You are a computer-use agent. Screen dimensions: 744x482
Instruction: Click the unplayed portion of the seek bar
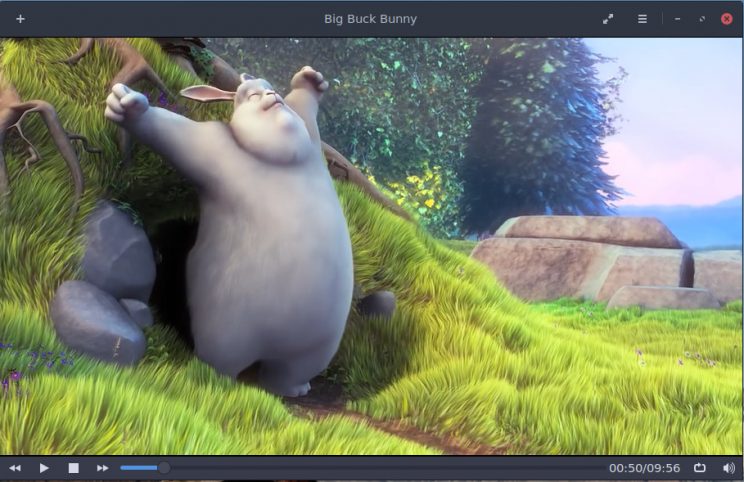click(380, 468)
